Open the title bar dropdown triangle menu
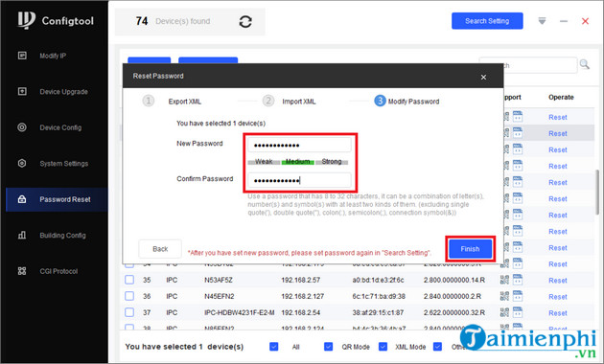 point(542,21)
